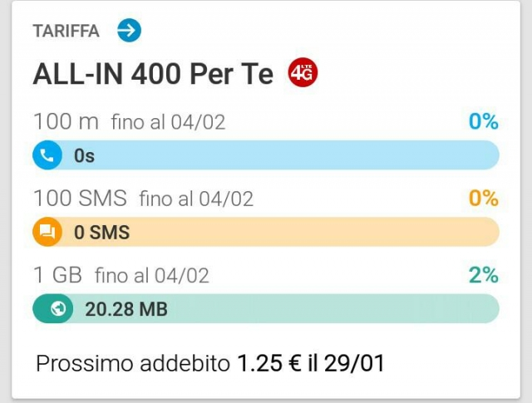Tap the red 4G LTE badge
This screenshot has height=403, width=532.
click(303, 73)
